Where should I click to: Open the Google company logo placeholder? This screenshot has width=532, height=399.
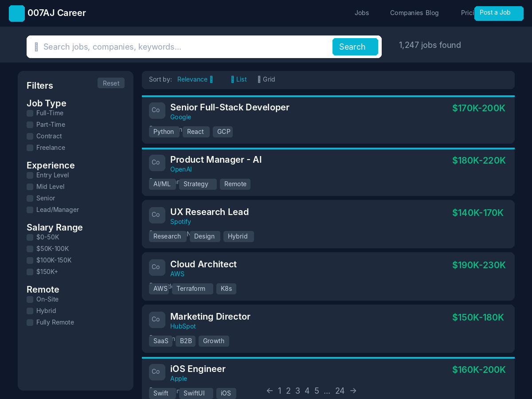click(x=157, y=110)
